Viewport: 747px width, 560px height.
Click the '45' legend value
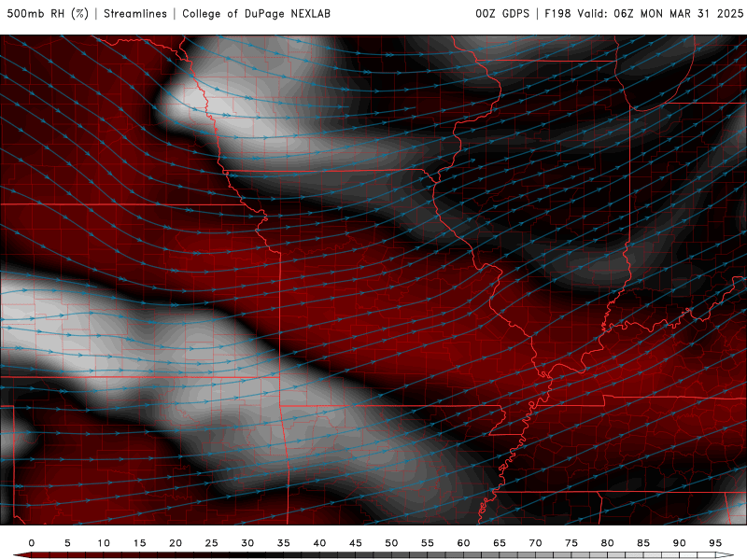point(356,543)
